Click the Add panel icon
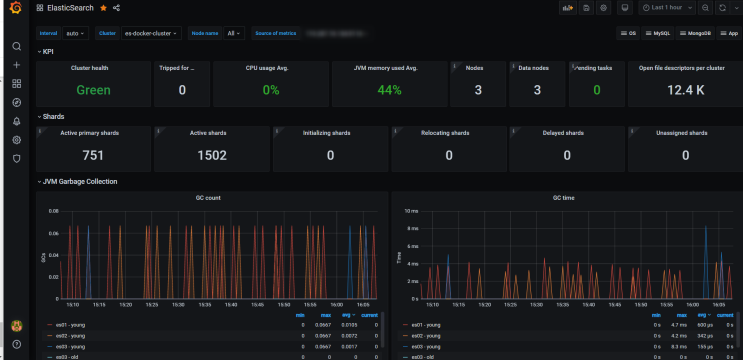Screen dimensions: 743x360 pos(568,8)
